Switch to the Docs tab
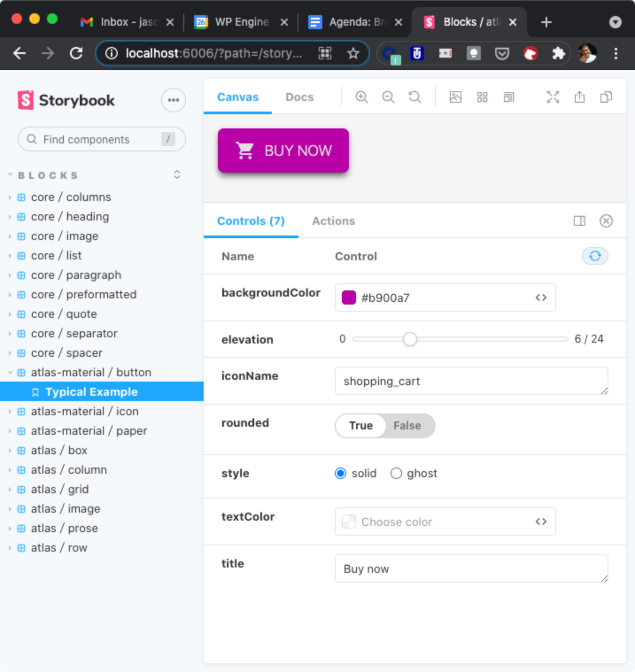635x672 pixels. click(299, 97)
